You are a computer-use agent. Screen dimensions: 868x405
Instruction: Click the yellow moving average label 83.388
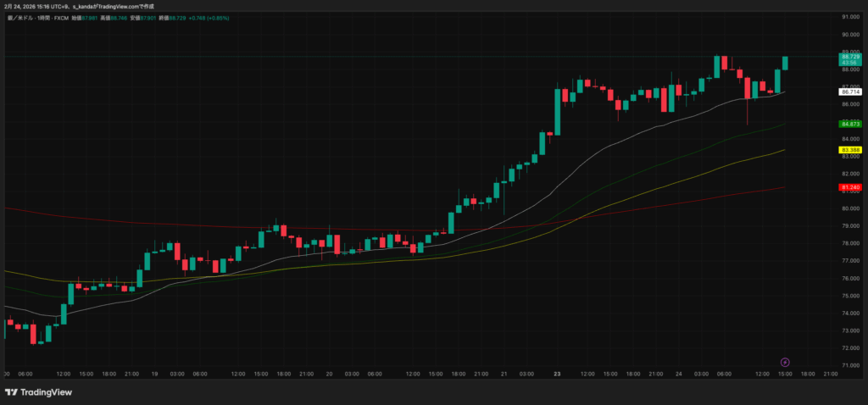pos(849,150)
